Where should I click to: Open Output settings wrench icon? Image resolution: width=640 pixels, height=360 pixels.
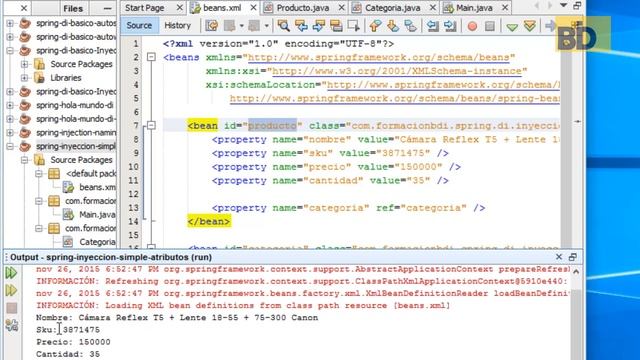coord(11,325)
